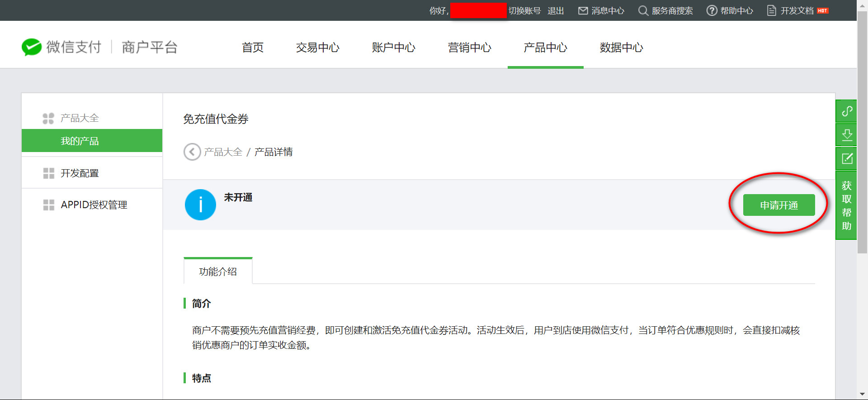The height and width of the screenshot is (400, 868).
Task: Click the 免充值代金券 page title
Action: 216,119
